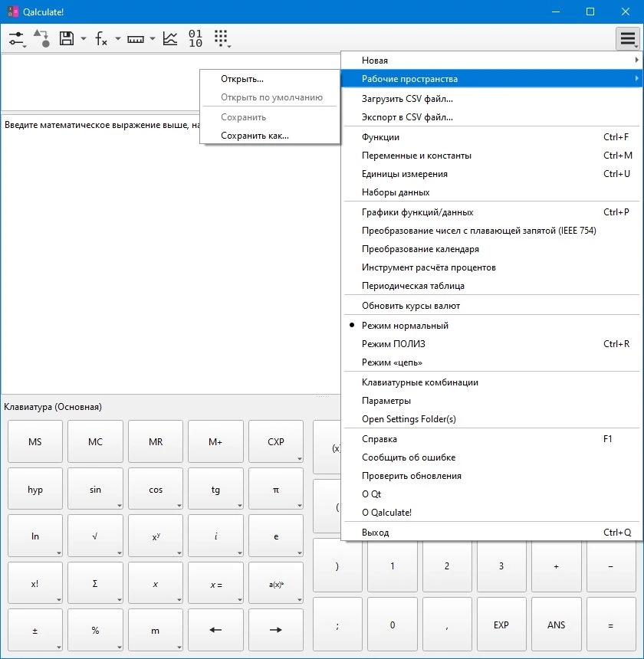Maximize the Qalculate! window

coord(590,11)
